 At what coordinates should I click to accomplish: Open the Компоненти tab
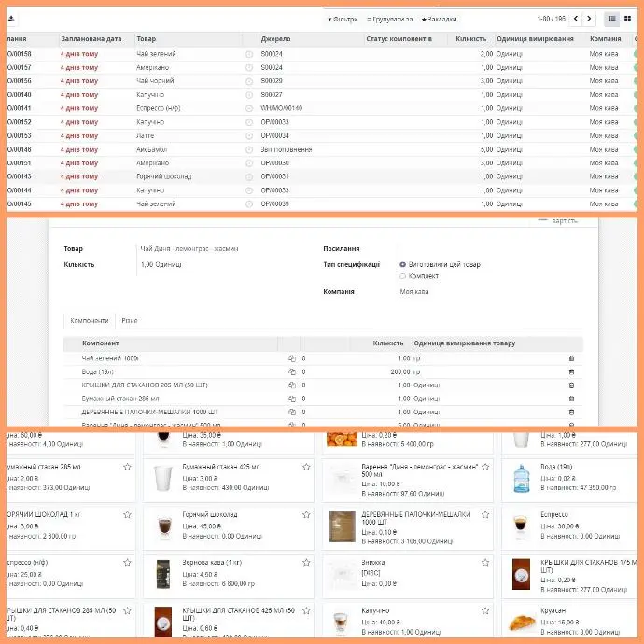[x=90, y=320]
